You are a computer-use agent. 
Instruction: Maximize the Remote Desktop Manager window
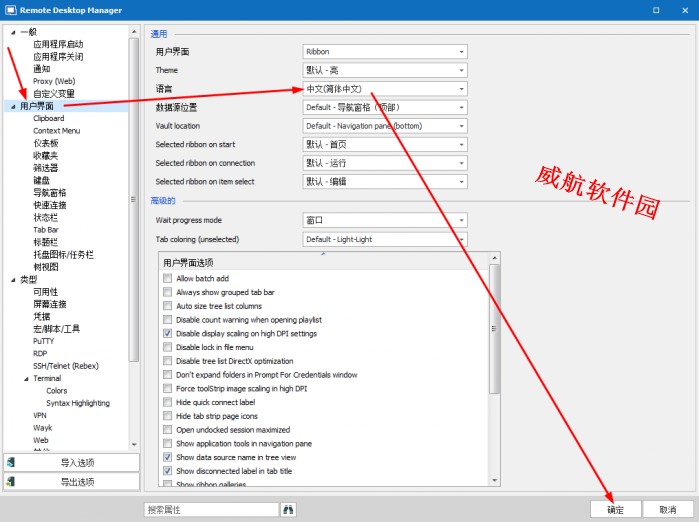656,10
